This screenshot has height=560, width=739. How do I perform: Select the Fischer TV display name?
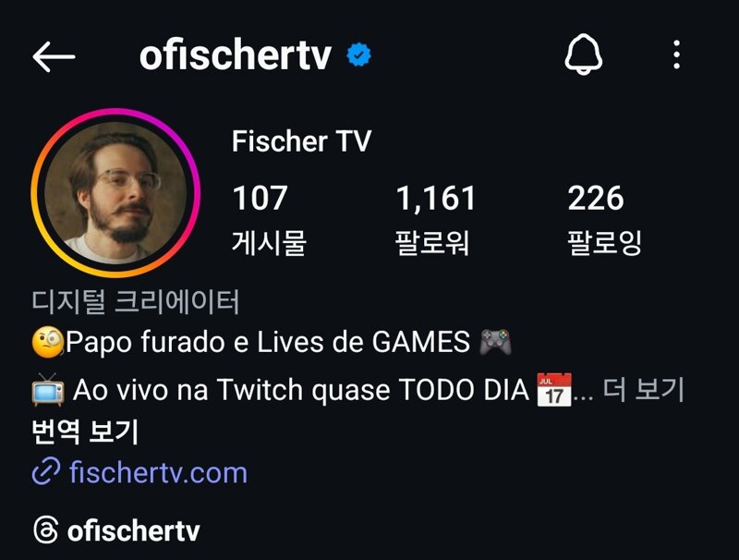[302, 141]
